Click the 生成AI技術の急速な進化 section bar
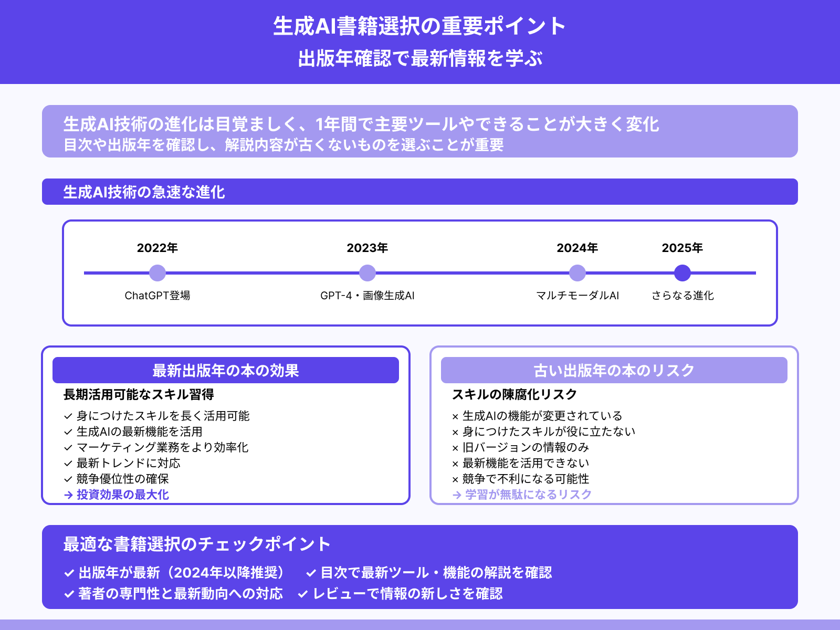840x630 pixels. pos(420,192)
